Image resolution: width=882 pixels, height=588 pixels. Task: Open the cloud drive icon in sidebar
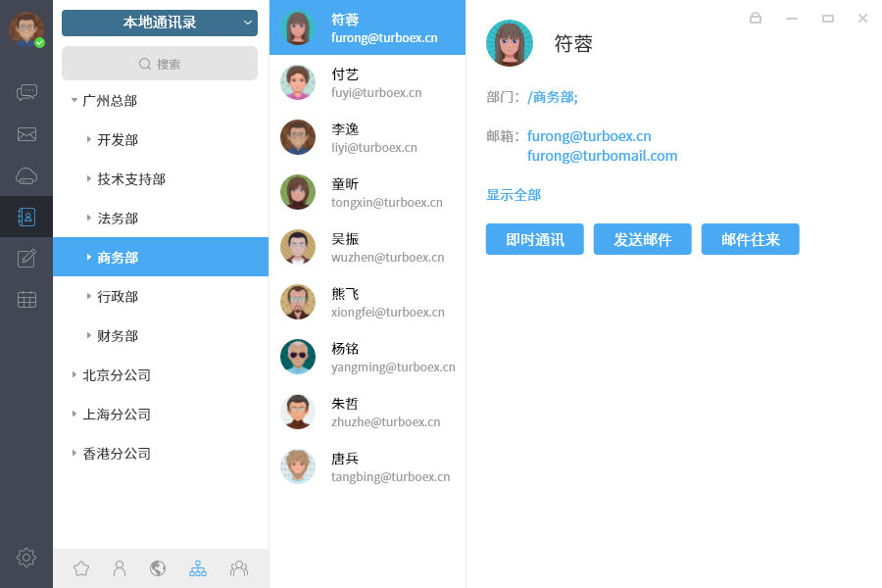pos(26,176)
